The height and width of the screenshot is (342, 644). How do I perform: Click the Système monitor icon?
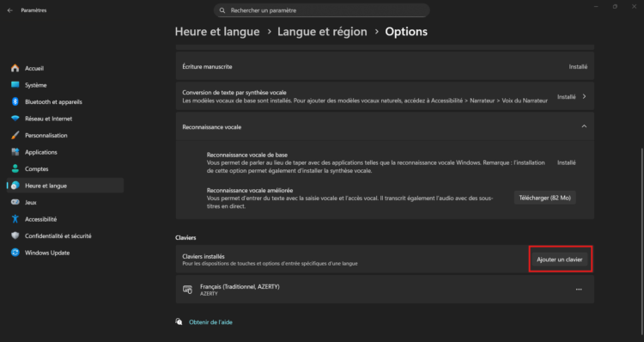coord(15,85)
